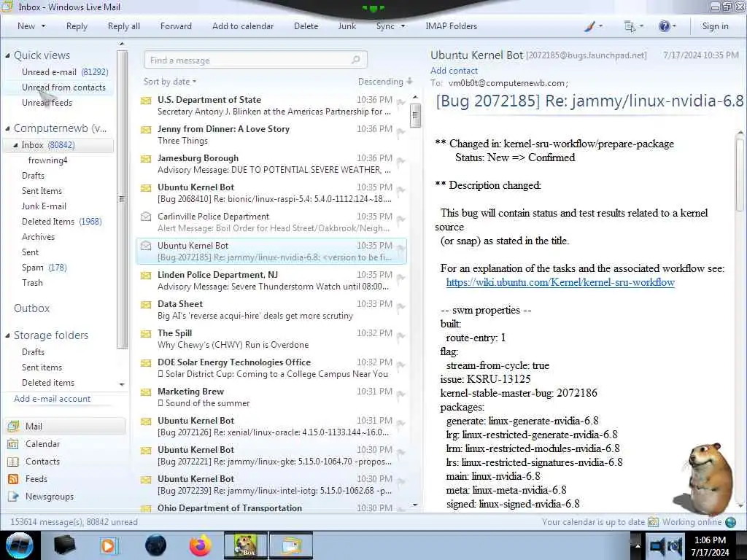This screenshot has width=747, height=560.
Task: Click the envelope icon beside Data Sheet message
Action: tap(146, 305)
